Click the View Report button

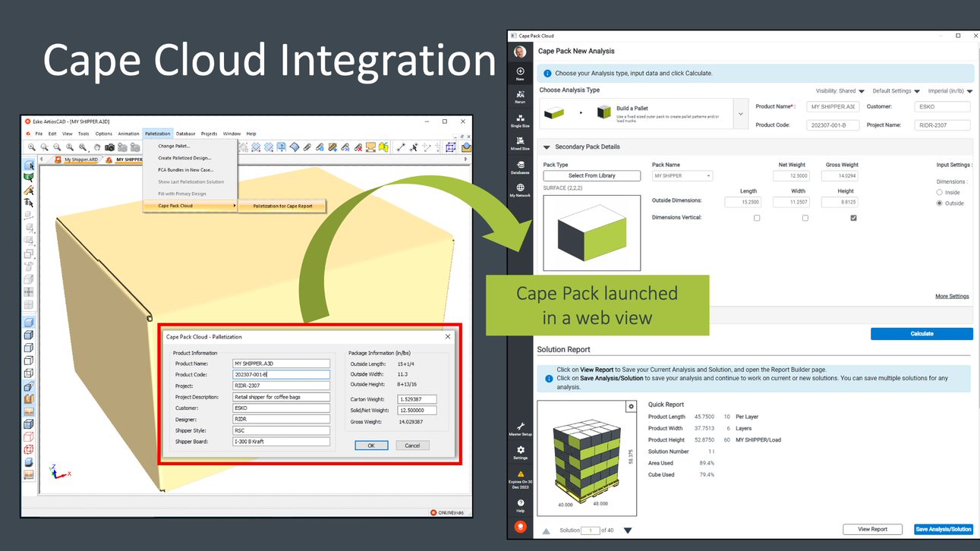point(872,529)
